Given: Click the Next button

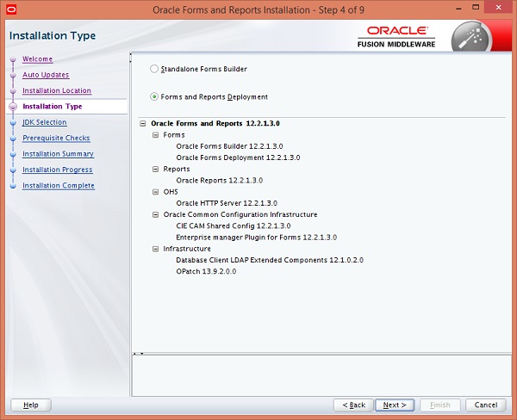Looking at the screenshot, I should (x=395, y=405).
